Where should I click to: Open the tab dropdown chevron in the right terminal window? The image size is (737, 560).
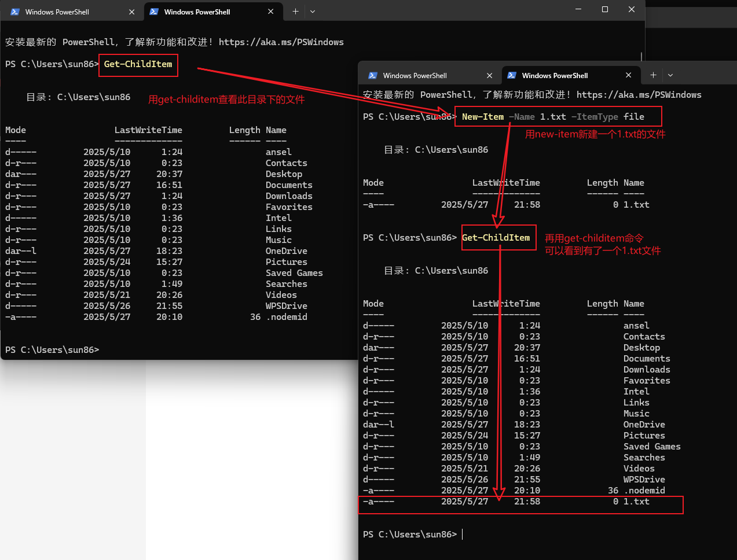(670, 75)
